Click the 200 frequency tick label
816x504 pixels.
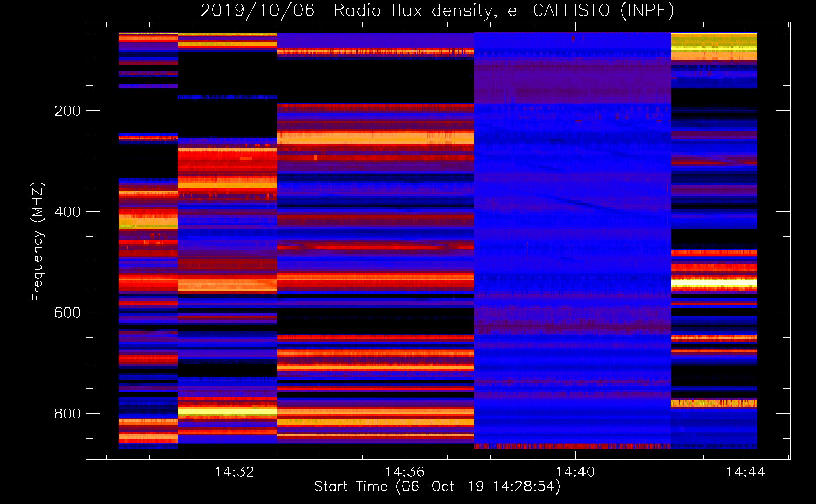click(x=67, y=111)
